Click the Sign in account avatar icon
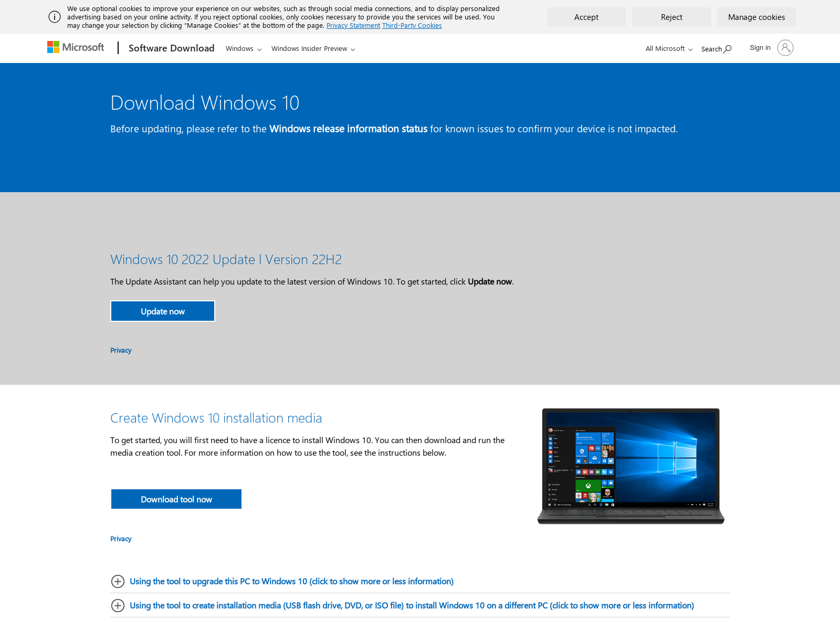Image resolution: width=840 pixels, height=630 pixels. [x=785, y=48]
